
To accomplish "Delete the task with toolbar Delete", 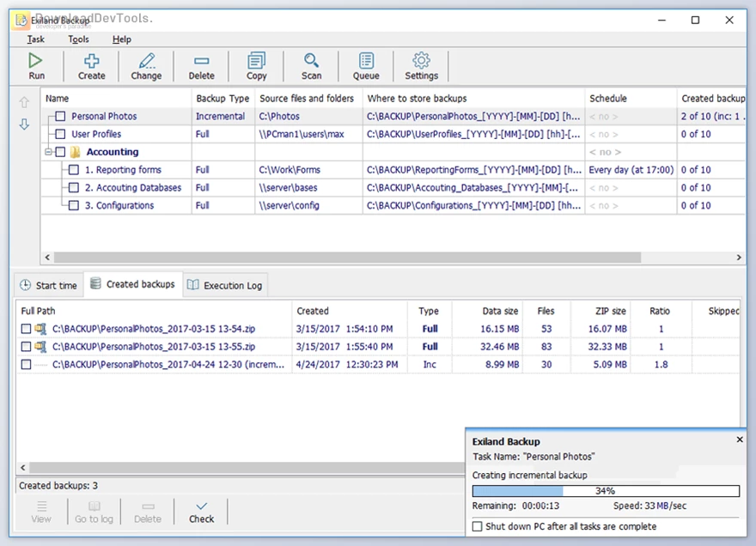I will [201, 66].
